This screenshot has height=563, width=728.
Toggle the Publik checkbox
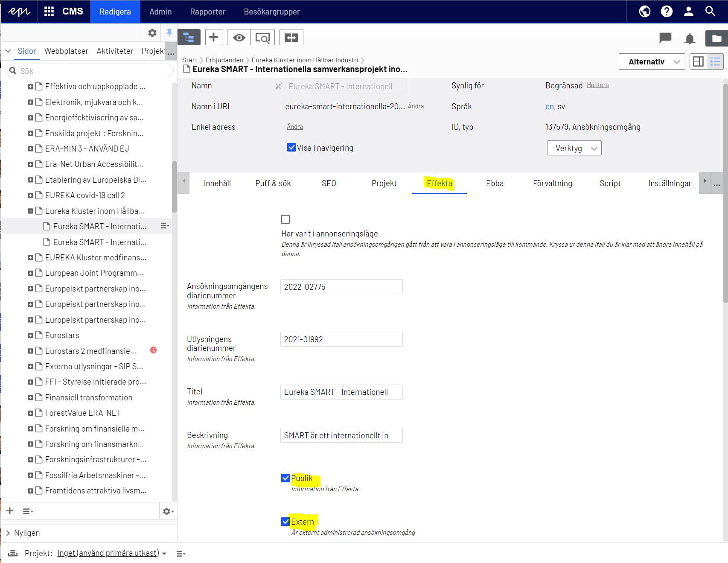point(285,478)
